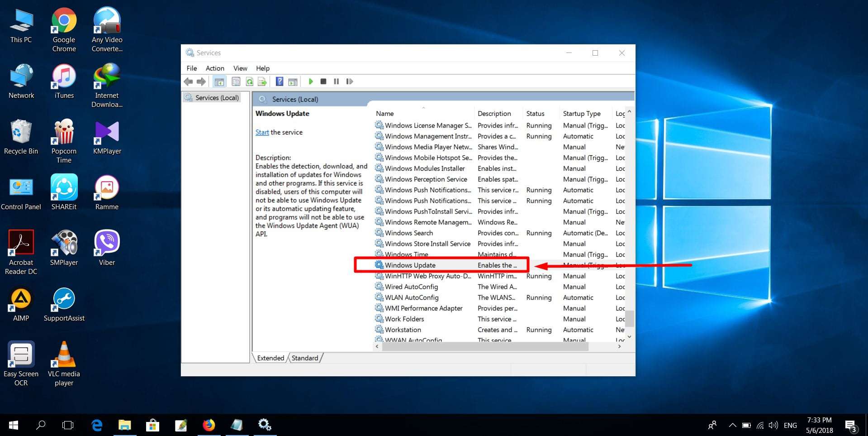868x436 pixels.
Task: Refresh the services list via toolbar
Action: coord(249,81)
